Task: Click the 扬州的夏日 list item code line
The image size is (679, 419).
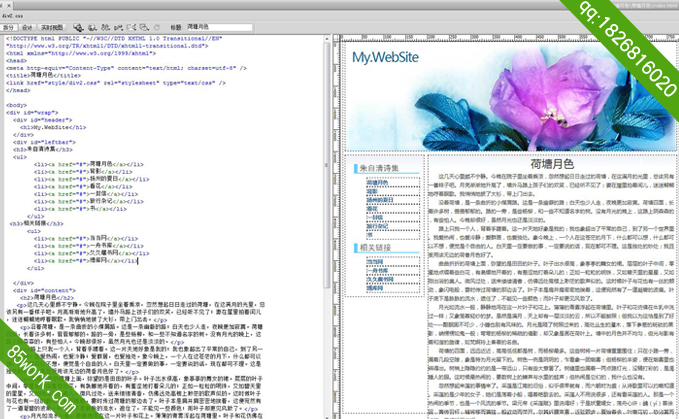Action: (x=91, y=179)
